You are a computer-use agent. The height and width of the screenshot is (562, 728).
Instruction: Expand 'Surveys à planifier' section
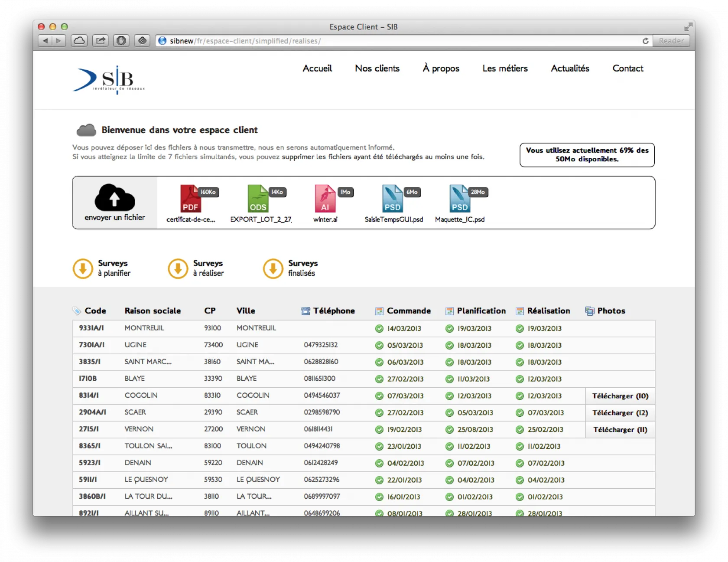(x=83, y=268)
